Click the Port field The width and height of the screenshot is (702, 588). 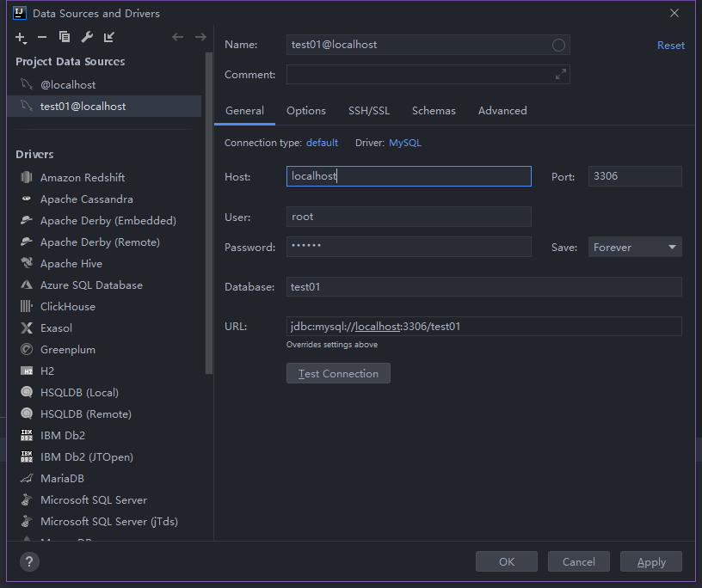(x=635, y=176)
